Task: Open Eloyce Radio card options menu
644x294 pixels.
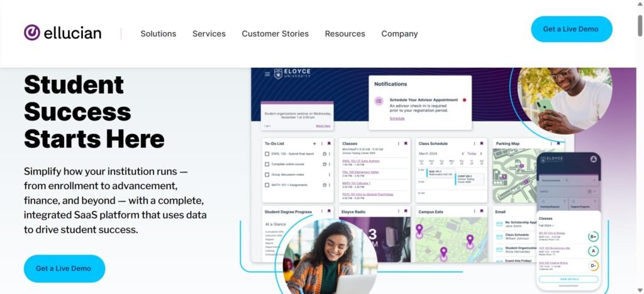Action: (398, 212)
